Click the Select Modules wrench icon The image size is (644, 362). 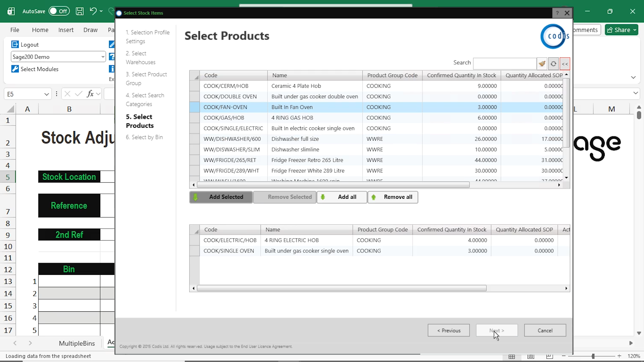[x=15, y=69]
